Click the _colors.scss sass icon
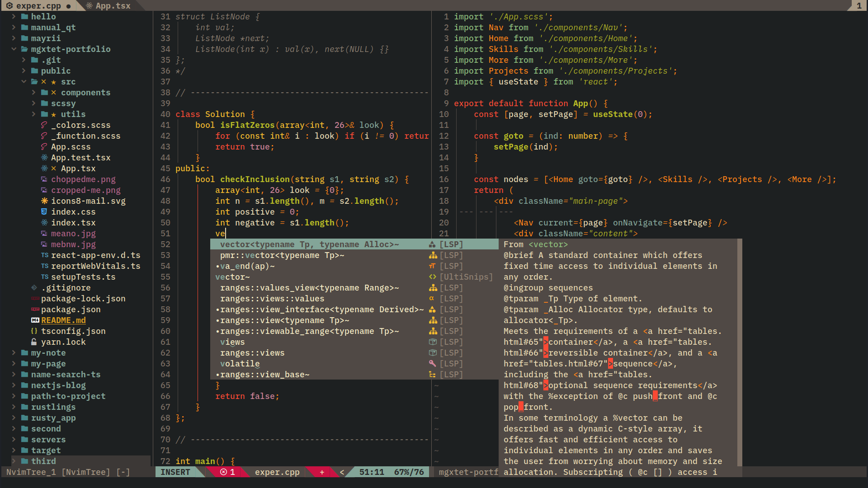The image size is (868, 488). coord(44,125)
